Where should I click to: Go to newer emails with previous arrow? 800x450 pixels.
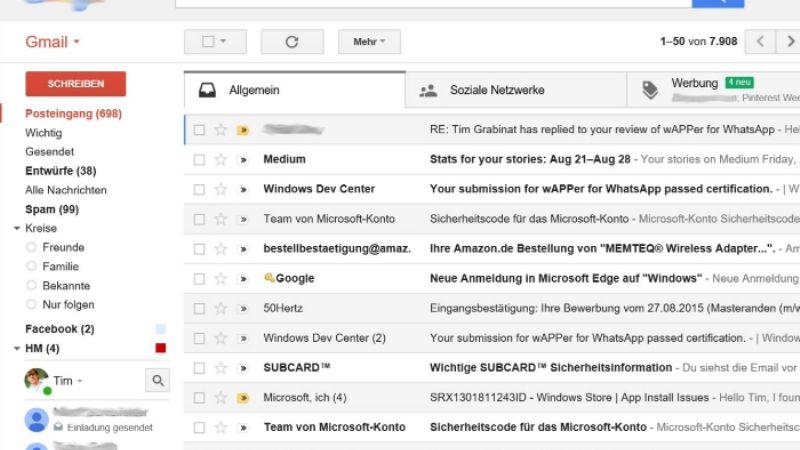760,41
